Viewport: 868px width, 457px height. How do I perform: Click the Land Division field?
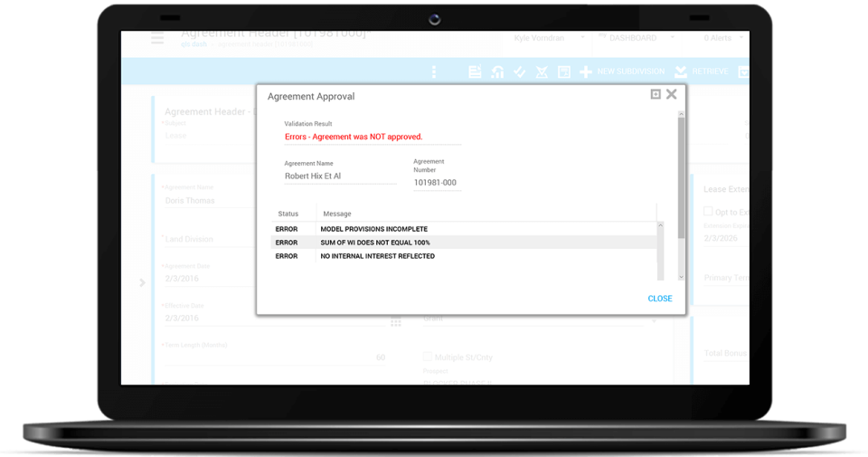click(x=209, y=239)
